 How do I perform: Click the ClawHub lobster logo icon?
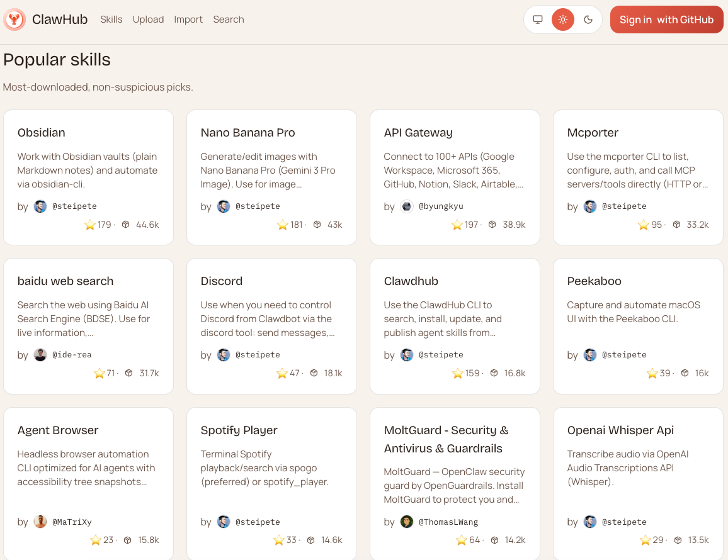(14, 20)
